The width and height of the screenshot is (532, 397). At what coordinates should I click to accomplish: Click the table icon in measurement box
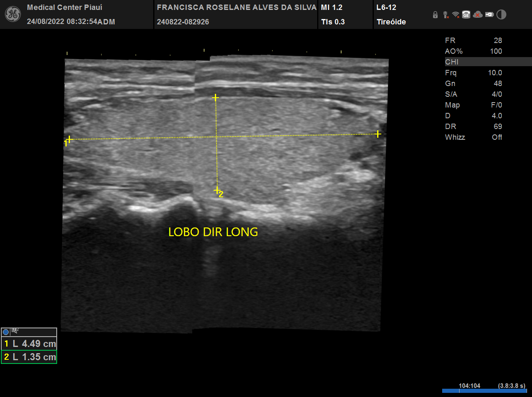click(x=15, y=331)
